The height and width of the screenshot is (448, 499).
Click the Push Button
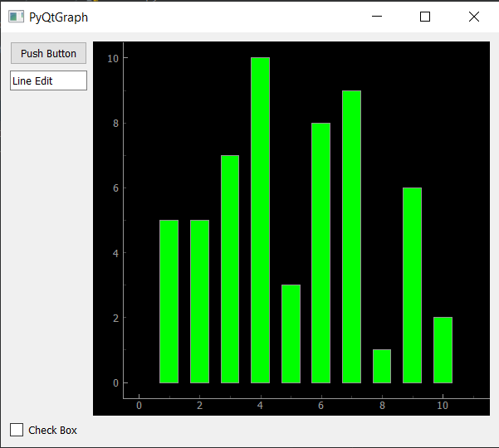48,53
